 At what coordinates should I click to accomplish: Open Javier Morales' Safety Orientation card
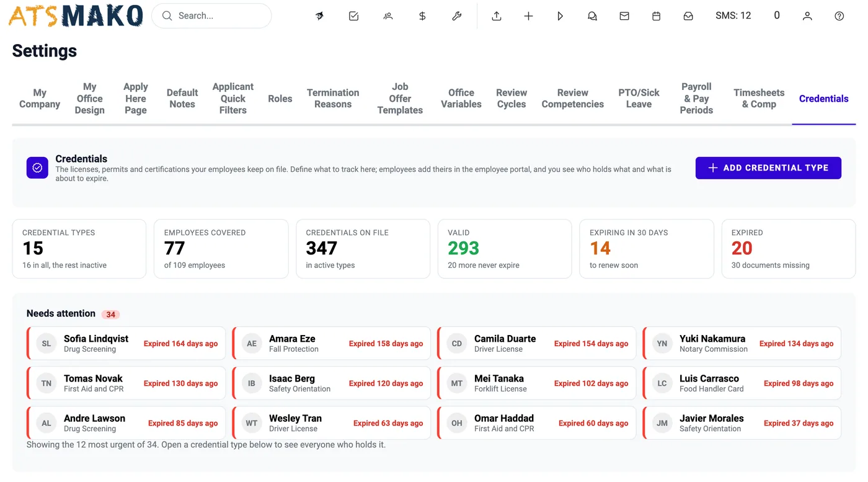click(x=742, y=423)
